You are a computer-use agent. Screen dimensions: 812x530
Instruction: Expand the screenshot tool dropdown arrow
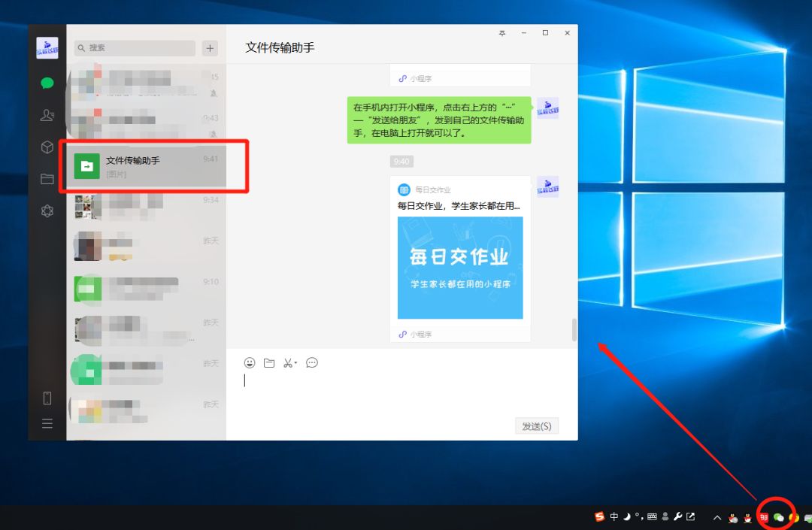tap(296, 362)
